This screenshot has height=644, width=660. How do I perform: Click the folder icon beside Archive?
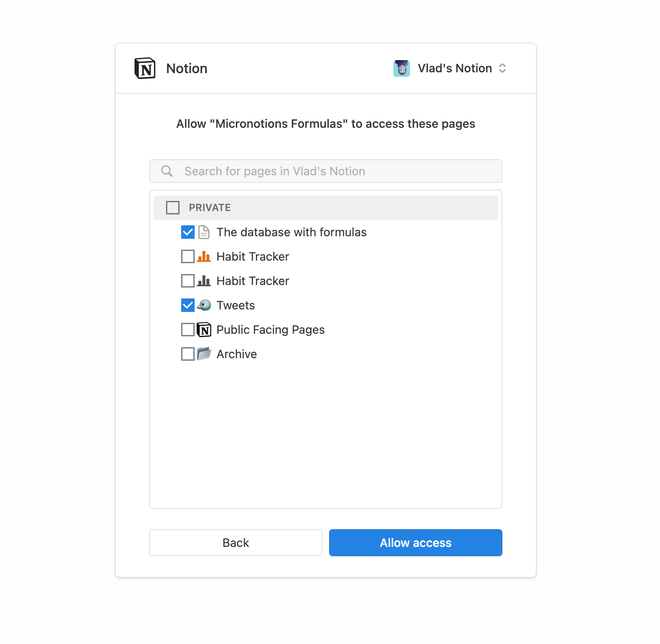(x=204, y=354)
